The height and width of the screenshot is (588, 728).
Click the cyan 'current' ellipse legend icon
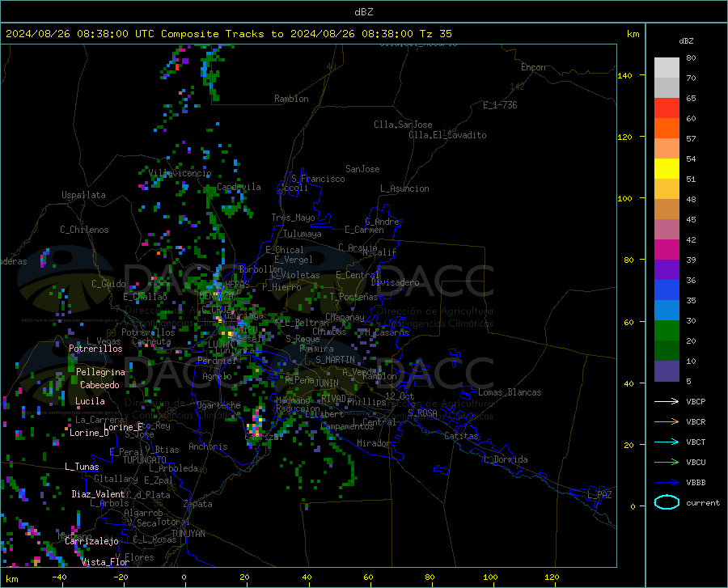pyautogui.click(x=667, y=502)
